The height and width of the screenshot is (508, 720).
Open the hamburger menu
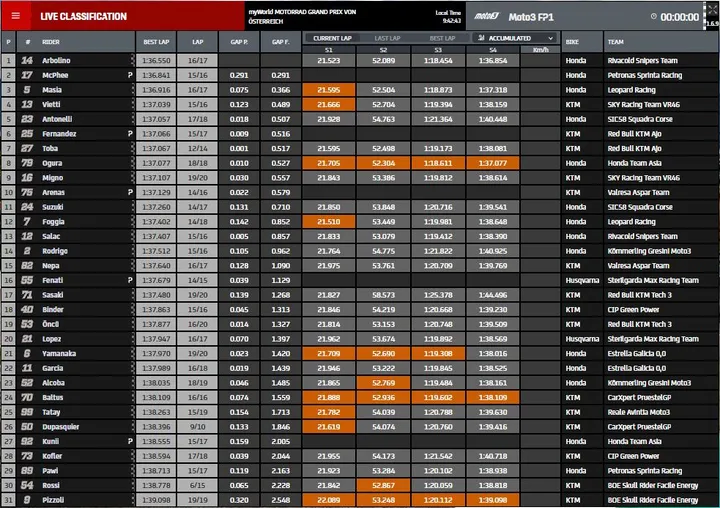pos(16,16)
